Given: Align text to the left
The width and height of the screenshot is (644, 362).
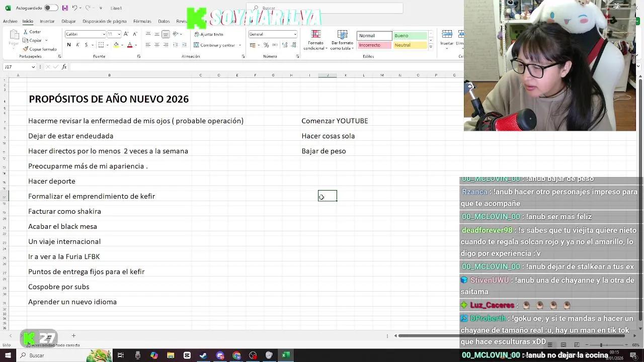Looking at the screenshot, I should tap(148, 45).
